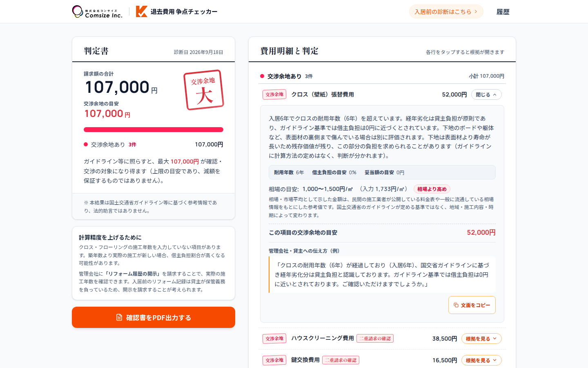588x368 pixels.
Task: Click the 38,500円 amount
Action: [445, 339]
